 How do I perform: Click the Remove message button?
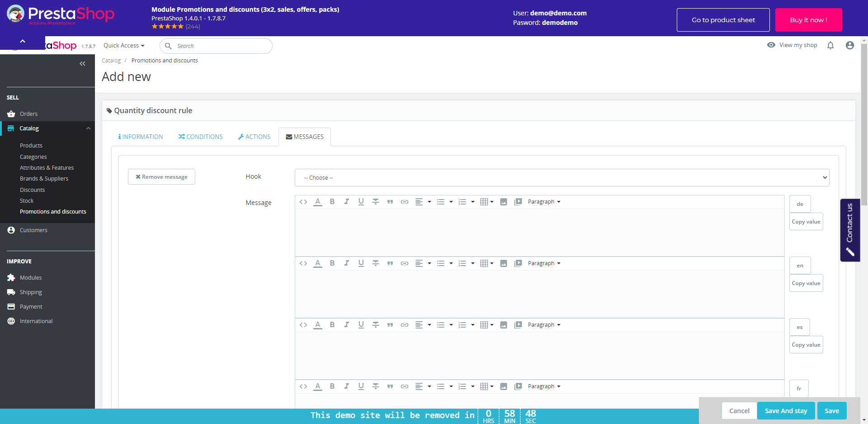[x=161, y=177]
